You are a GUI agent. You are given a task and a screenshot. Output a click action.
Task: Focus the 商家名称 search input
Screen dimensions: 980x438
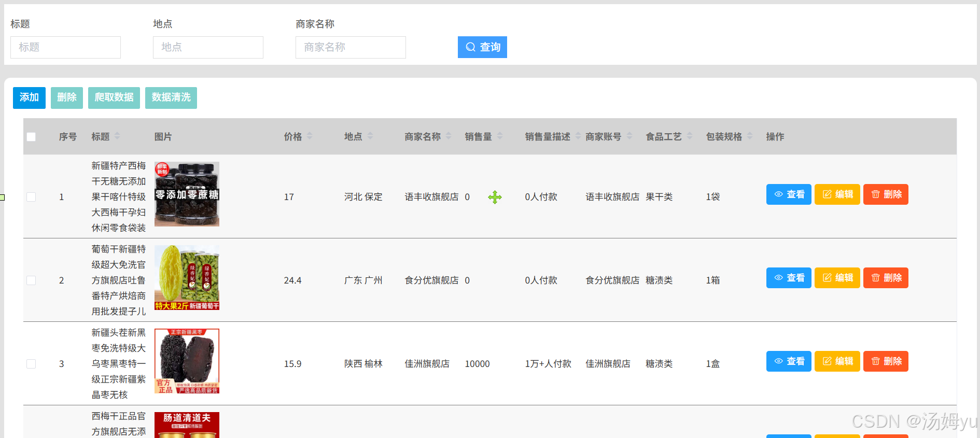click(351, 47)
